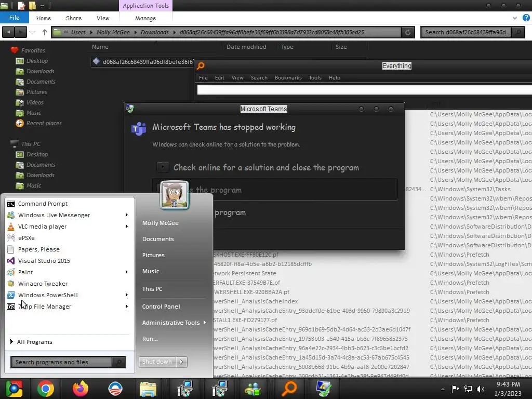
Task: Click Run... in Start menu
Action: (150, 339)
